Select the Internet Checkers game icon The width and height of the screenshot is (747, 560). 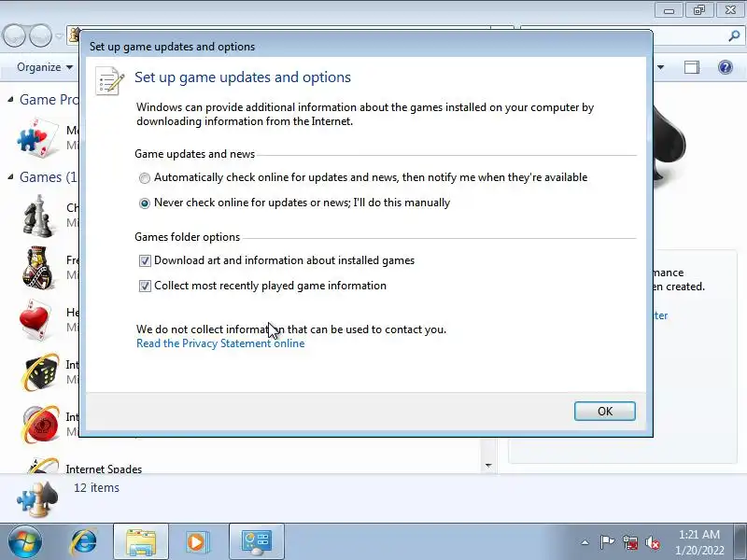coord(40,425)
